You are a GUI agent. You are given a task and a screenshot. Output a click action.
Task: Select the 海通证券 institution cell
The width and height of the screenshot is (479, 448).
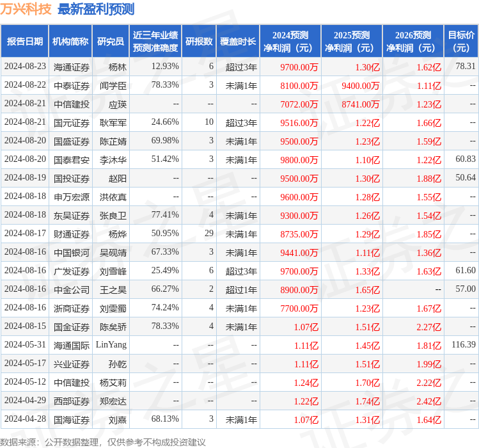coord(72,67)
